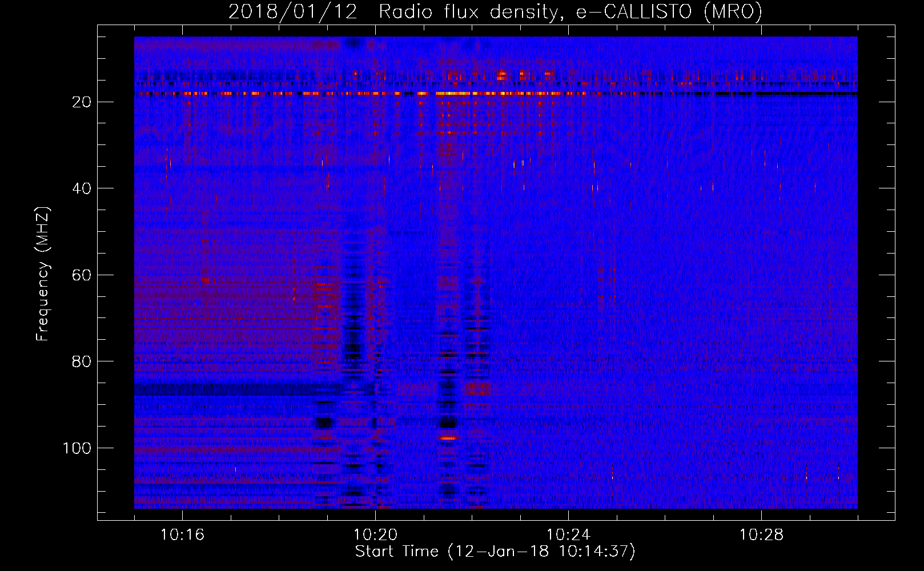Click the '100' frequency tick label
Screen dimensions: 924x571
77,448
